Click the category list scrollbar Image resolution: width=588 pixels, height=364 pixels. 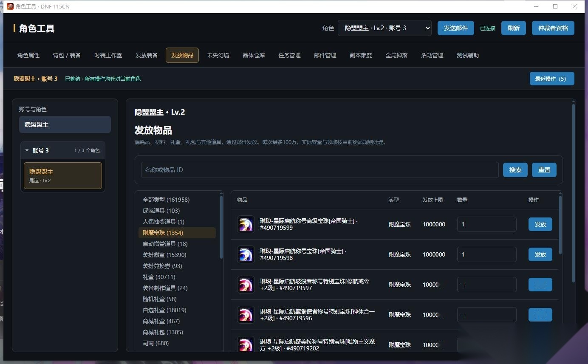pos(221,226)
